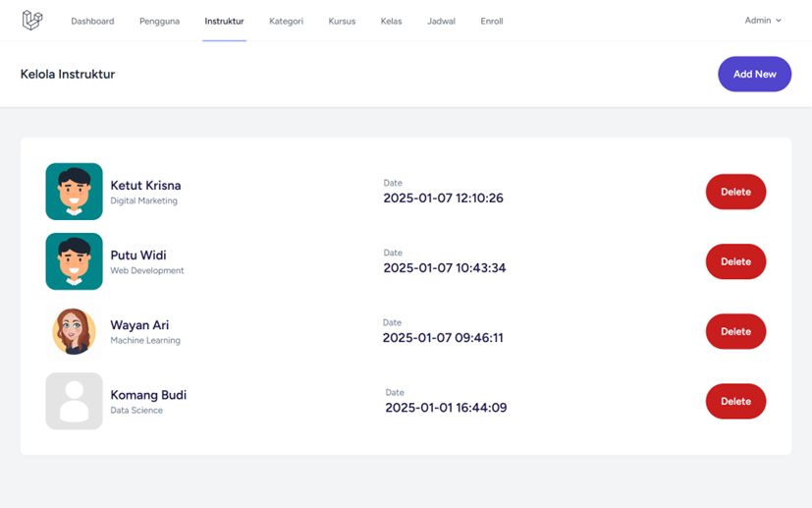Click the Machine Learning label
This screenshot has width=812, height=508.
145,341
